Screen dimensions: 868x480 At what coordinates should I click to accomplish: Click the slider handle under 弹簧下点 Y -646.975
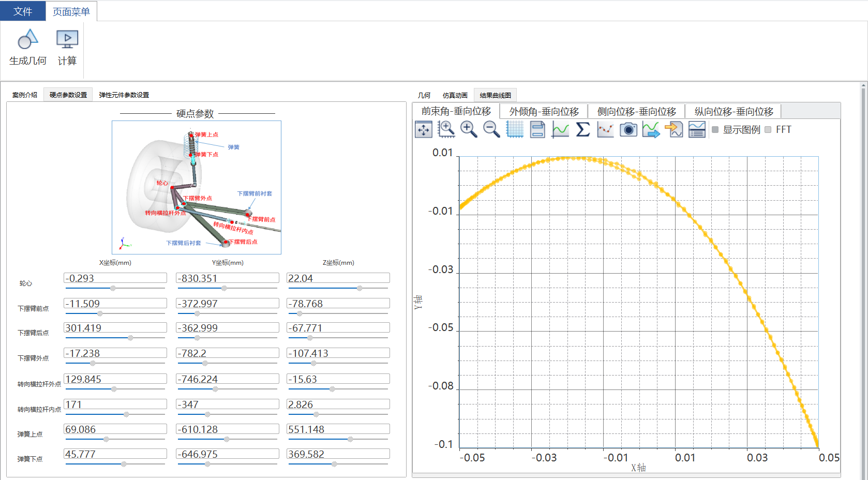click(207, 464)
